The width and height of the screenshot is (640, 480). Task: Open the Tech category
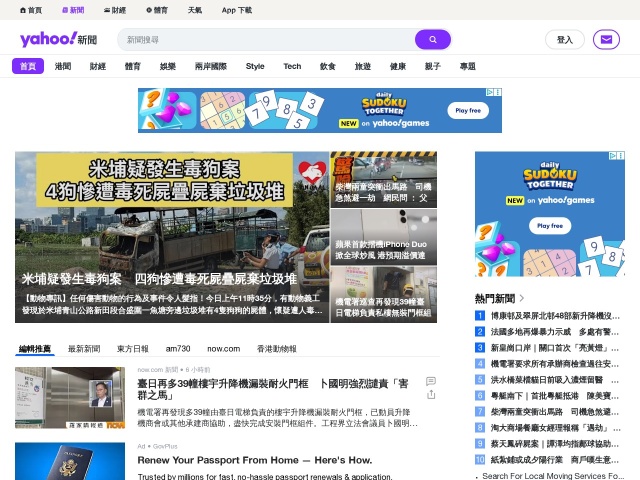click(x=292, y=66)
